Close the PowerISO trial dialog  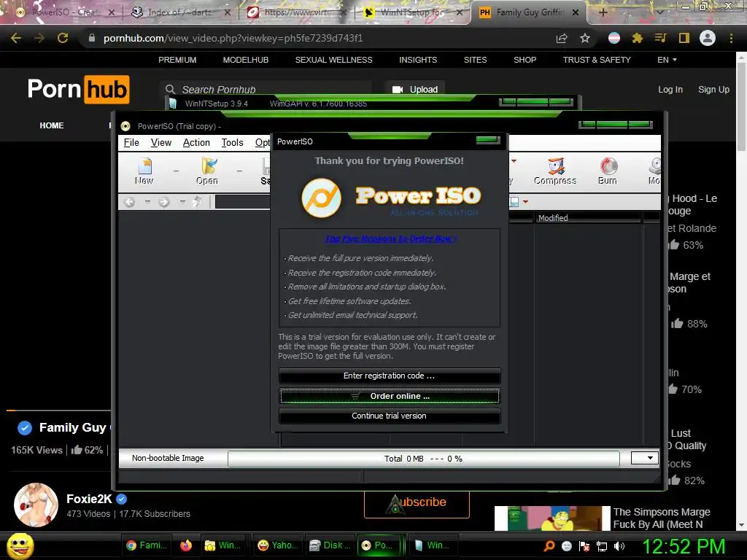click(488, 139)
